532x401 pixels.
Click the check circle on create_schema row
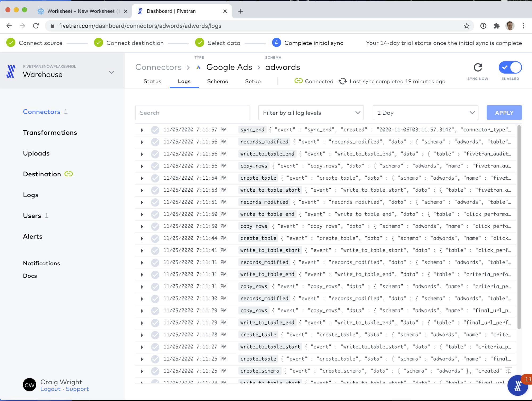pyautogui.click(x=155, y=371)
